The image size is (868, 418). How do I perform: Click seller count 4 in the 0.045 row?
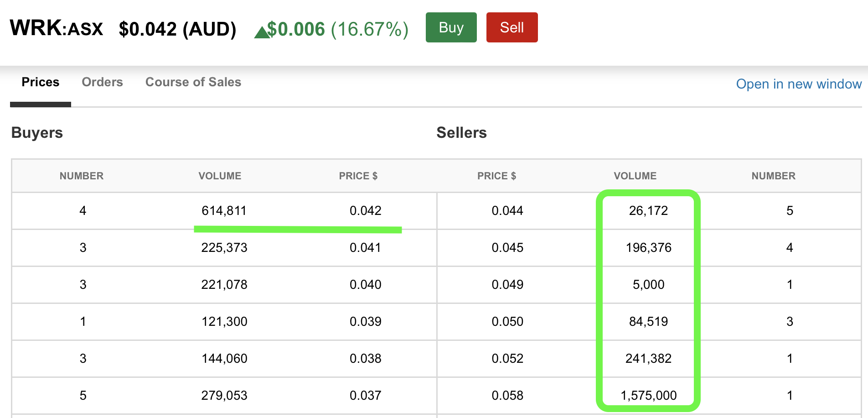(790, 248)
